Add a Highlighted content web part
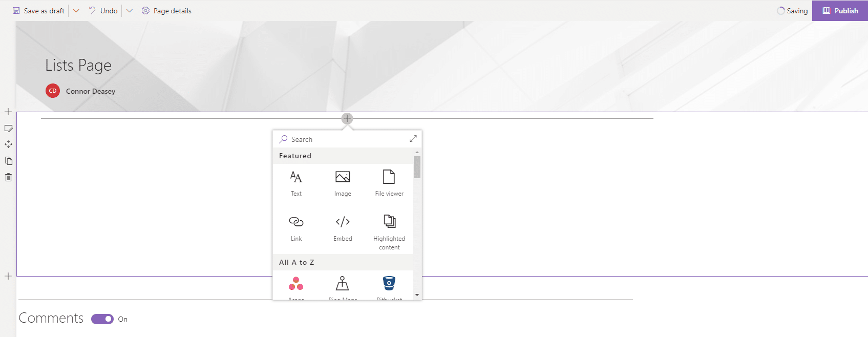The height and width of the screenshot is (337, 868). (x=389, y=232)
